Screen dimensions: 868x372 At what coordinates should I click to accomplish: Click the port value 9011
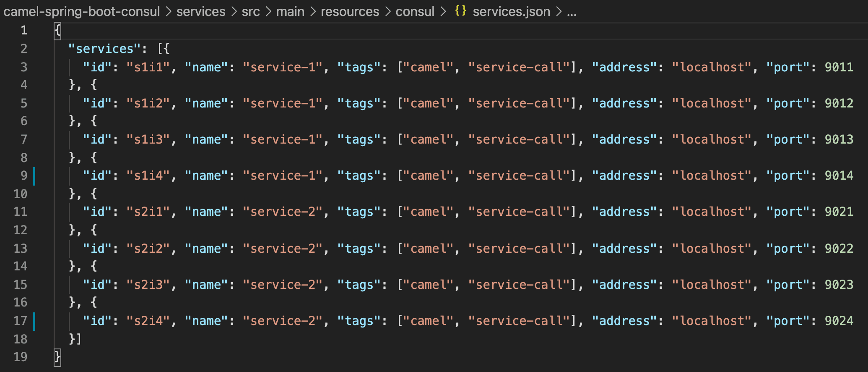pos(839,67)
